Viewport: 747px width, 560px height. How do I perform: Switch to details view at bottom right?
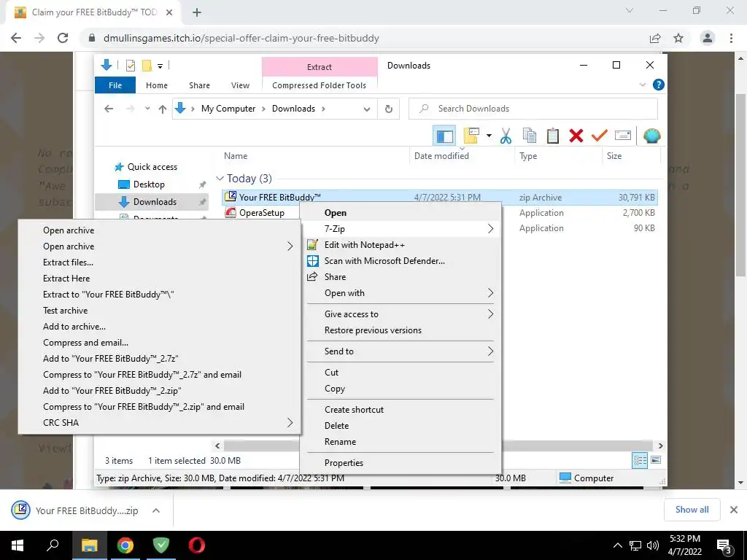[x=640, y=460]
